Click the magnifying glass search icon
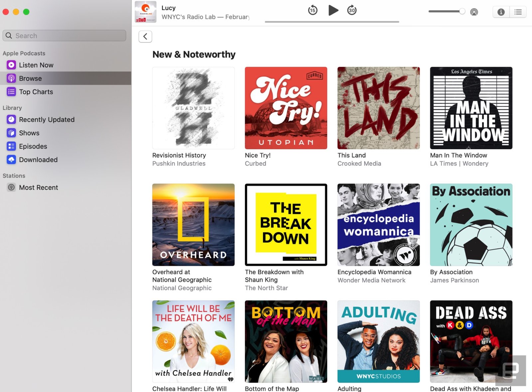Screen dimensions: 532x392 point(9,36)
